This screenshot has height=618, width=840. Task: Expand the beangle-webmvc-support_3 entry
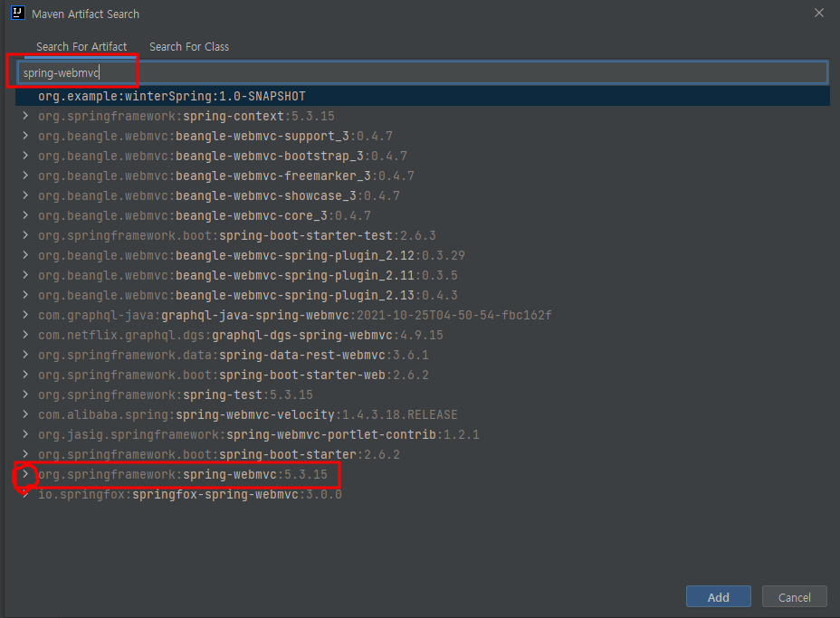click(x=25, y=136)
